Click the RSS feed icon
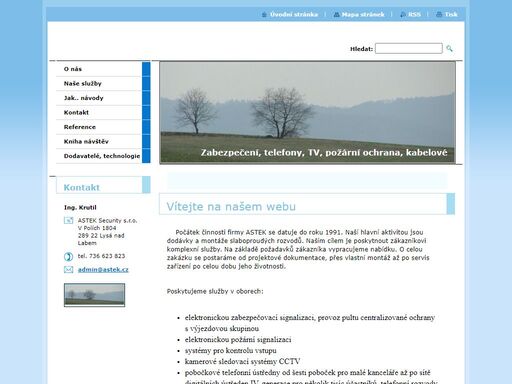The image size is (512, 384). coord(403,15)
